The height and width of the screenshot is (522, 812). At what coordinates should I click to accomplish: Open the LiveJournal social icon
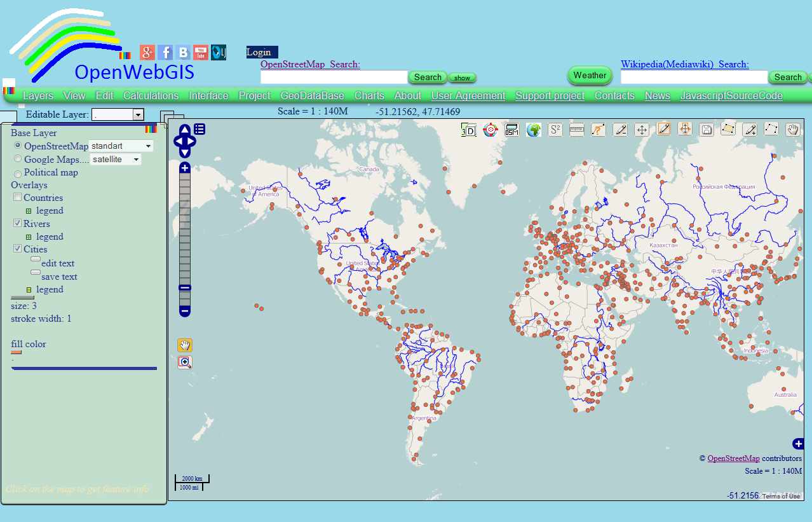click(x=219, y=53)
